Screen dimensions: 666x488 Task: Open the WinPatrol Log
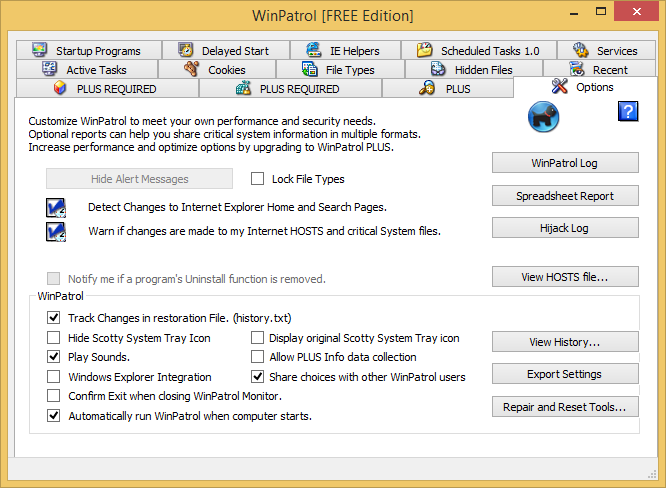tap(565, 163)
